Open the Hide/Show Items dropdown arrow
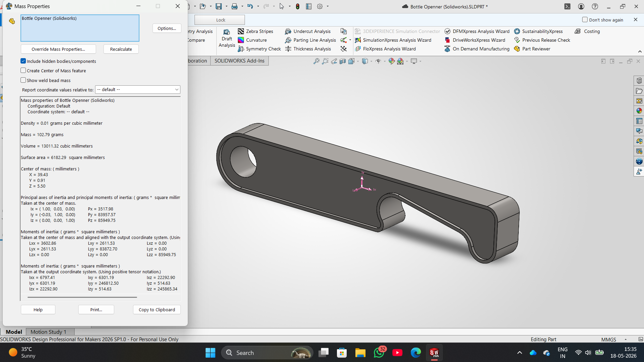Image resolution: width=644 pixels, height=362 pixels. (x=385, y=61)
